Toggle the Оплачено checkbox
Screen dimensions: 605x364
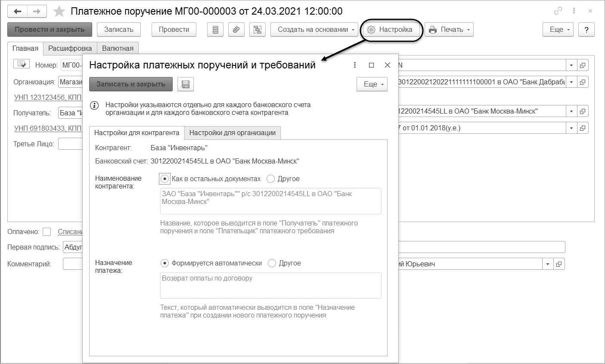(47, 231)
